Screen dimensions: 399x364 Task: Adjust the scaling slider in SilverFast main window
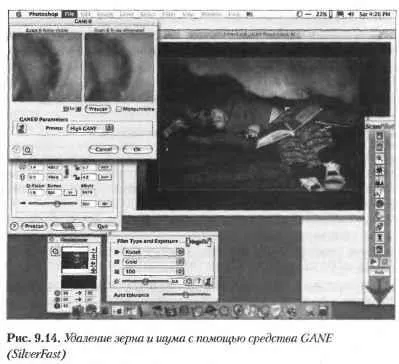point(57,203)
